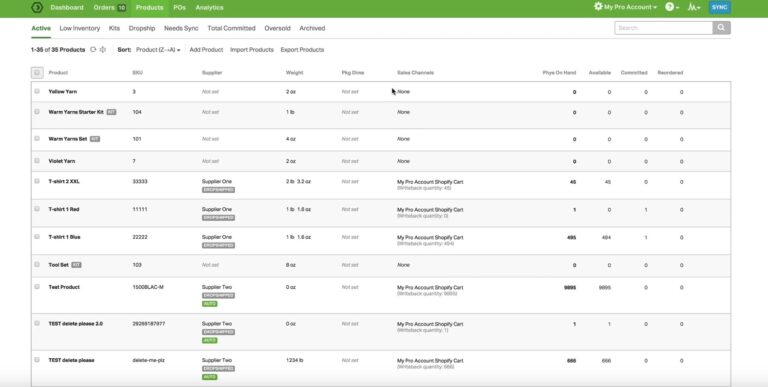Check the Yellow Yarn row checkbox

37,91
